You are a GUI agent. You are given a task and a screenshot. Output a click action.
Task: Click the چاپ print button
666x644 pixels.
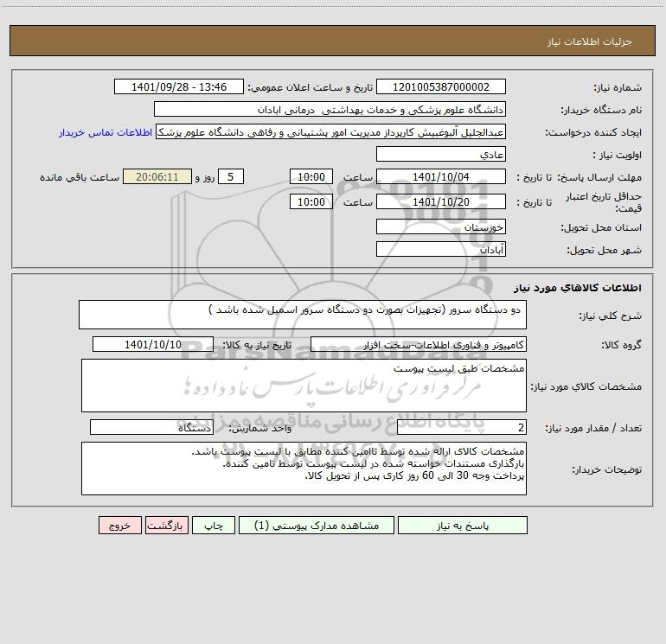[x=214, y=526]
